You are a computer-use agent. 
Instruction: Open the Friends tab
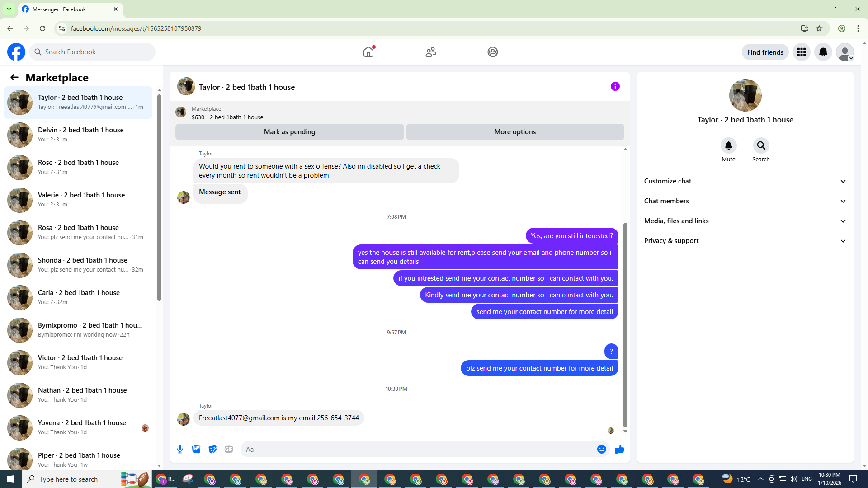[430, 52]
